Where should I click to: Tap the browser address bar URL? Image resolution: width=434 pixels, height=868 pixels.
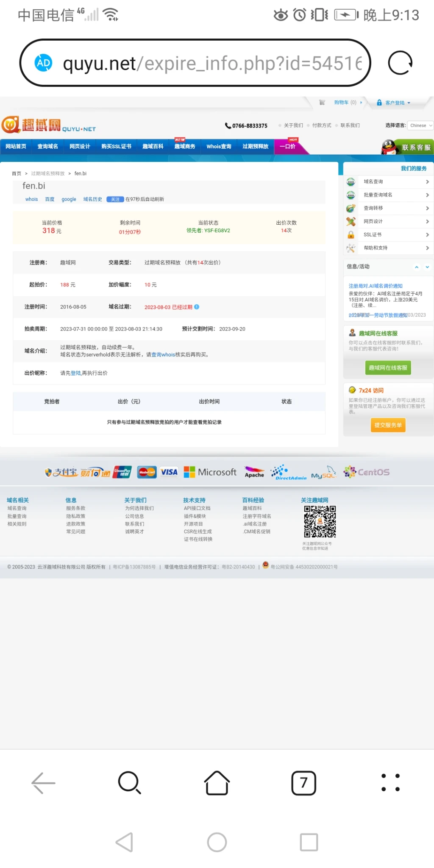(212, 63)
